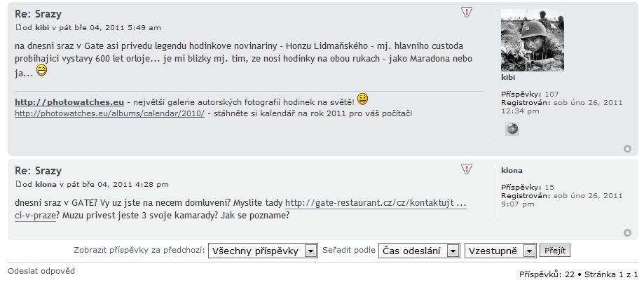Open the photowatches calendar 2010 link
Image resolution: width=644 pixels, height=287 pixels.
[x=109, y=113]
